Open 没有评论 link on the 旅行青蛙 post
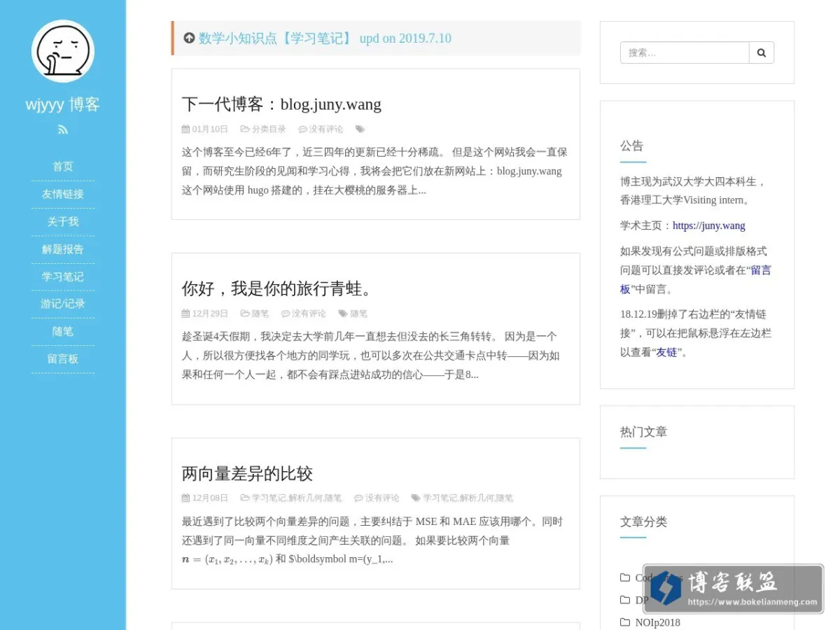 coord(309,314)
